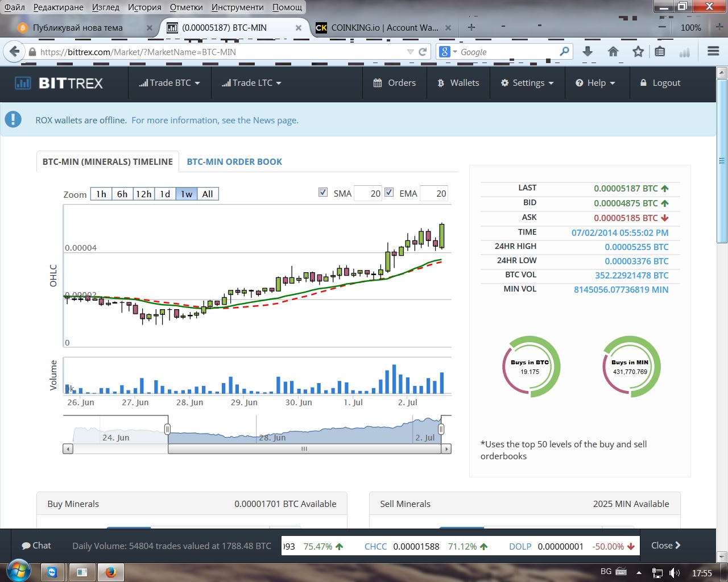
Task: Expand Trade LTC dropdown
Action: [252, 83]
